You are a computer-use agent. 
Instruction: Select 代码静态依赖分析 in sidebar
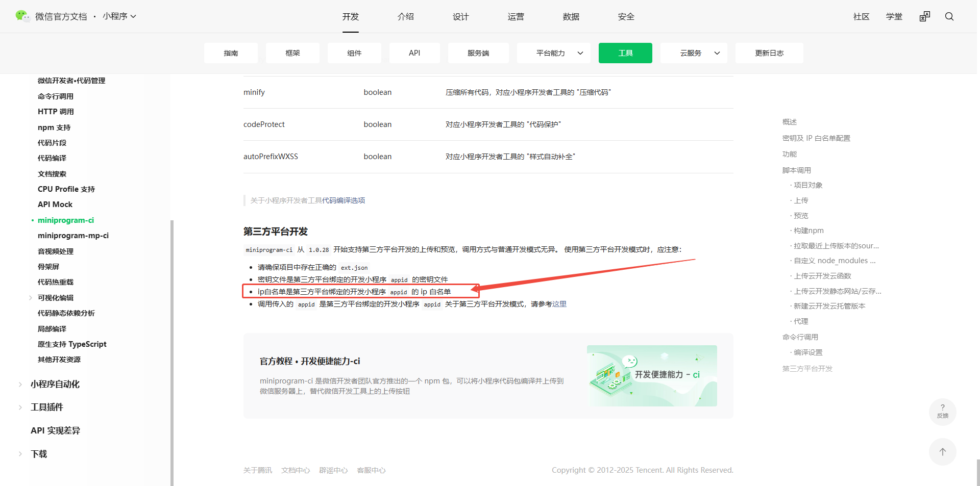tap(66, 313)
